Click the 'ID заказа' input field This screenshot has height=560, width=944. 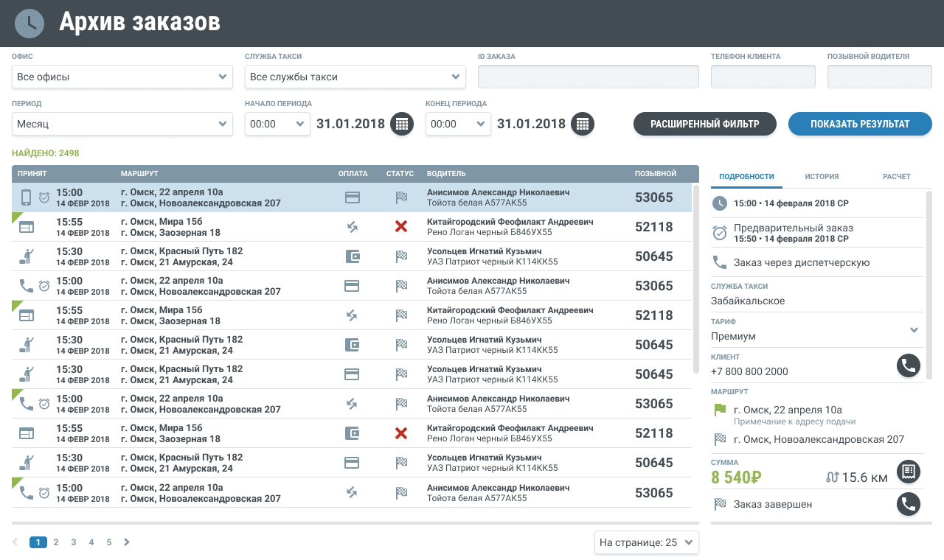click(x=588, y=77)
